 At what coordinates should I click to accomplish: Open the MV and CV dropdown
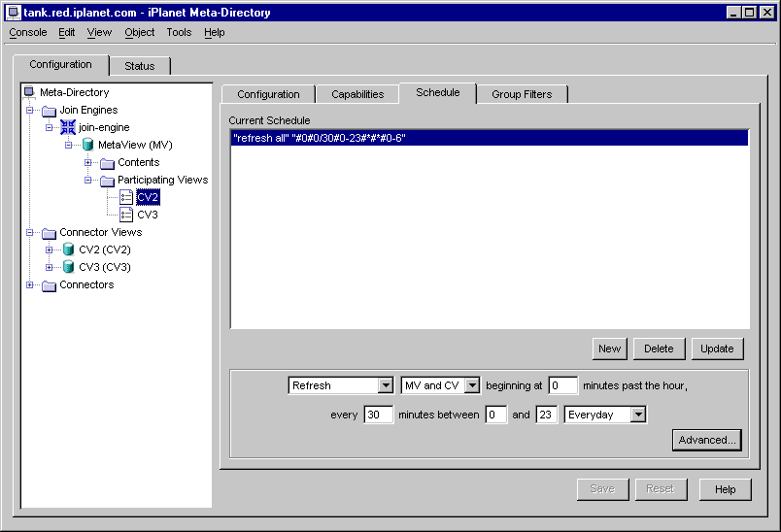tap(472, 385)
